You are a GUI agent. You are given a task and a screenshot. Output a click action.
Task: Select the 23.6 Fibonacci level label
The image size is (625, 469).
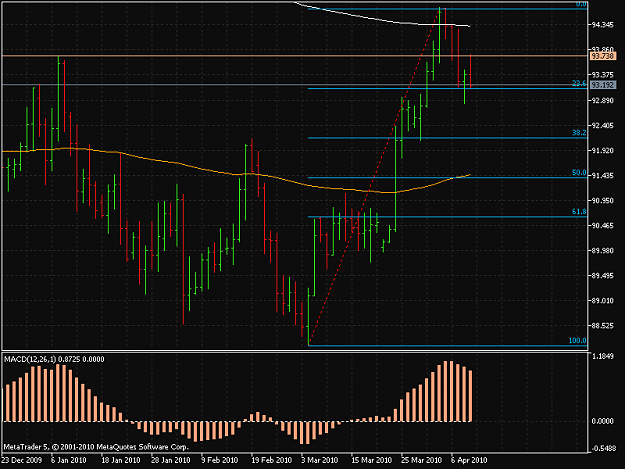[x=579, y=83]
